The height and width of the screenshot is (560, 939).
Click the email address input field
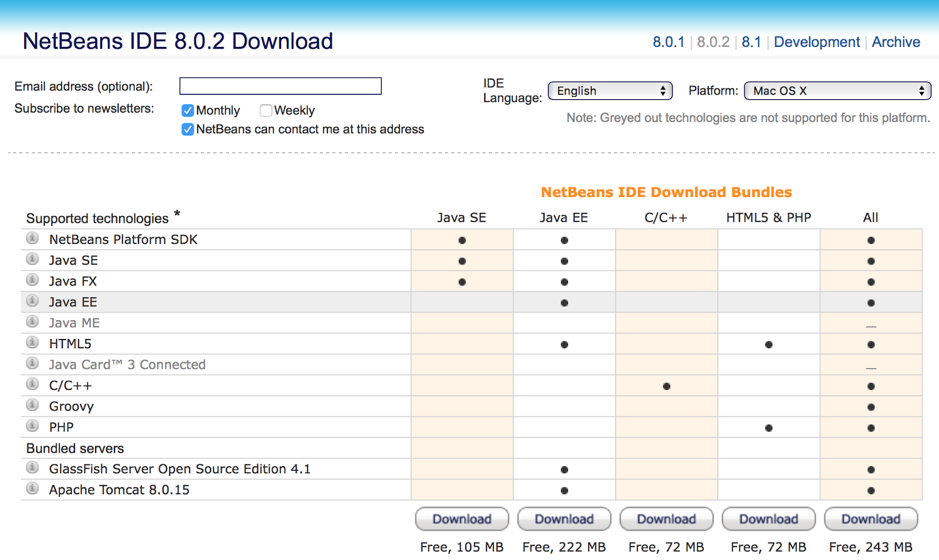280,86
